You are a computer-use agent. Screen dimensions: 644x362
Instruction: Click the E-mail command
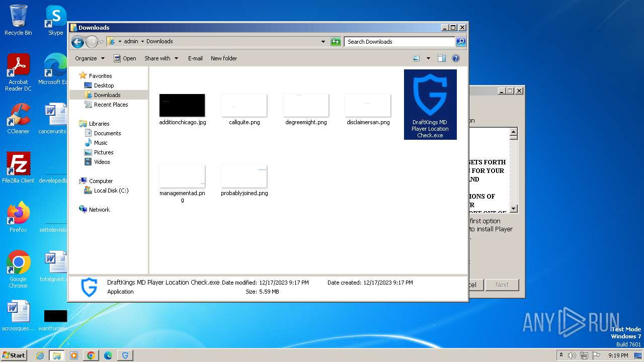coord(195,58)
